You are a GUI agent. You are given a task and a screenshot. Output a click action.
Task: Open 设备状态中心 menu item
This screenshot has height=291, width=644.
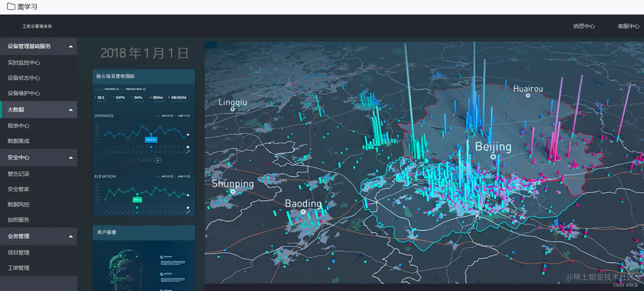(24, 78)
